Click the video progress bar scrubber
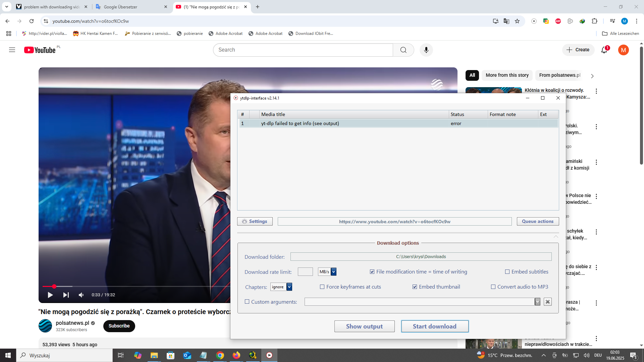Viewport: 644px width, 362px height. point(54,286)
